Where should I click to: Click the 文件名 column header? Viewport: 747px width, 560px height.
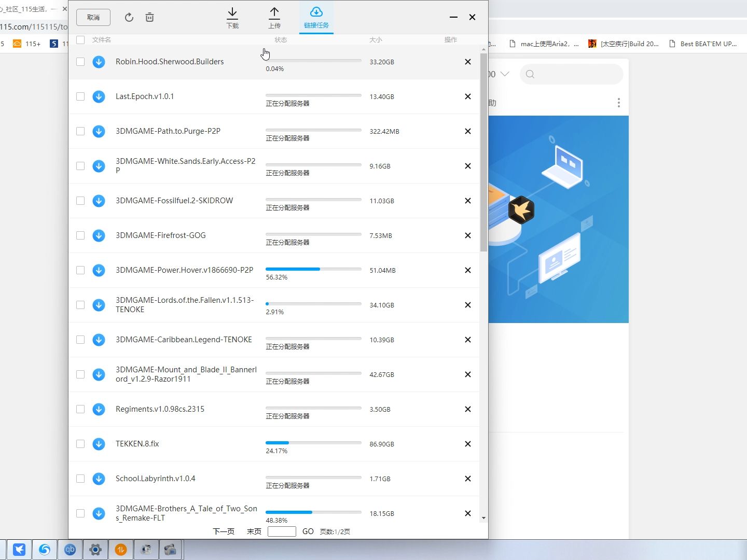coord(102,39)
